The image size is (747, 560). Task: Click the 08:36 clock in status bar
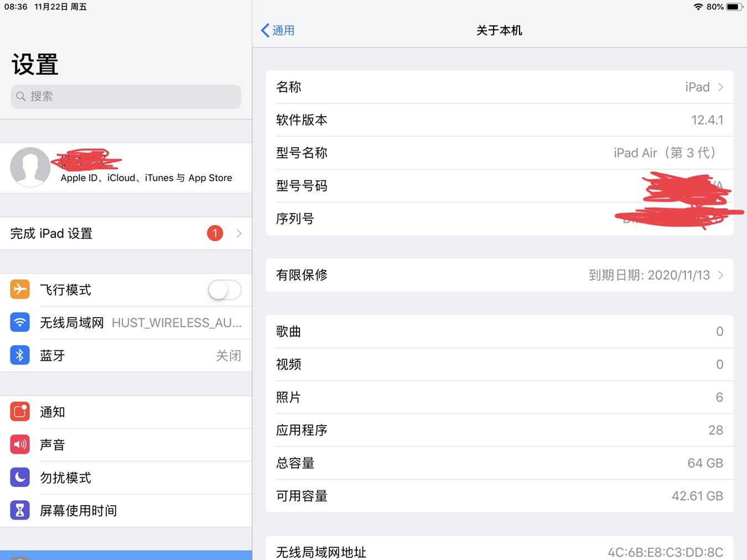click(15, 7)
